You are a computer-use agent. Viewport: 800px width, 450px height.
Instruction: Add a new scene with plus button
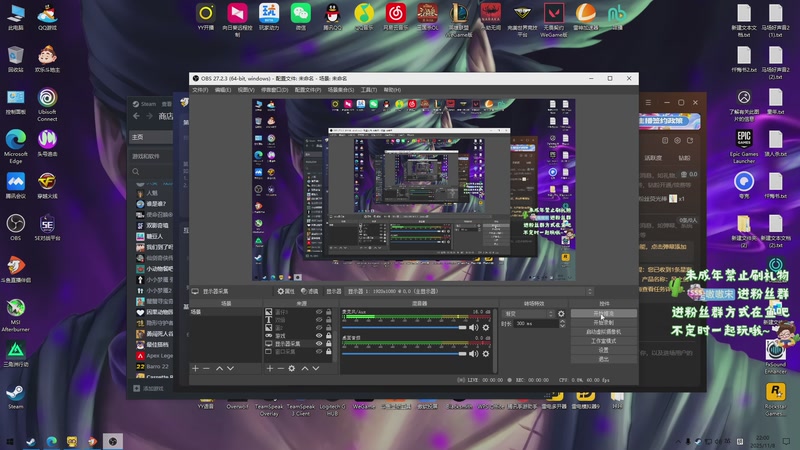pos(195,368)
